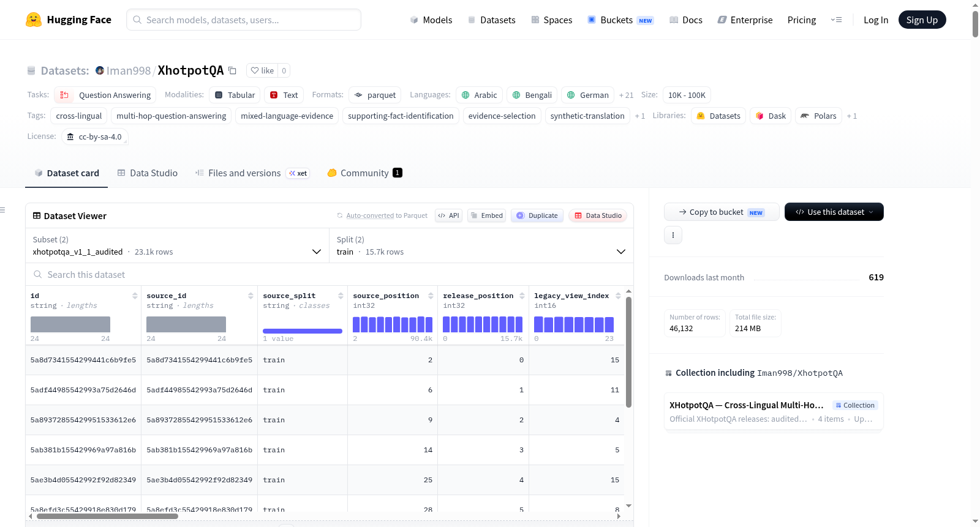This screenshot has height=527, width=980.
Task: Click the id cell 5a8d7341554299441c6b9fe5
Action: 83,360
